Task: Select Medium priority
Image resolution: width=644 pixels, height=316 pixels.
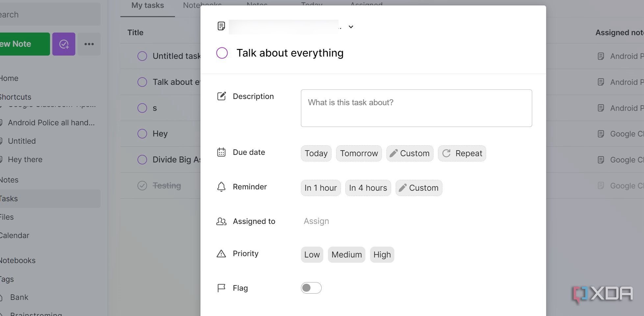Action: 347,255
